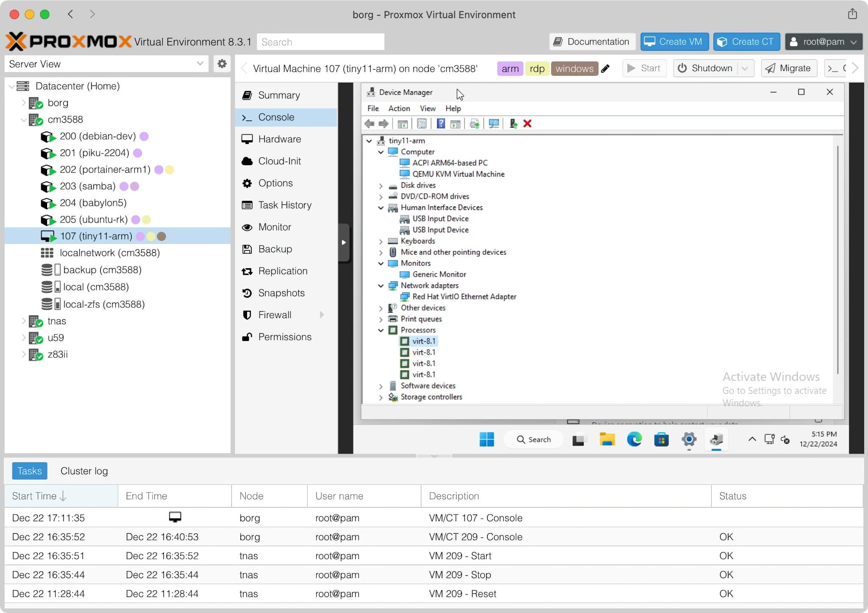Select Red Hat VirtIO Ethernet Adapter
Image resolution: width=868 pixels, height=613 pixels.
(x=464, y=297)
